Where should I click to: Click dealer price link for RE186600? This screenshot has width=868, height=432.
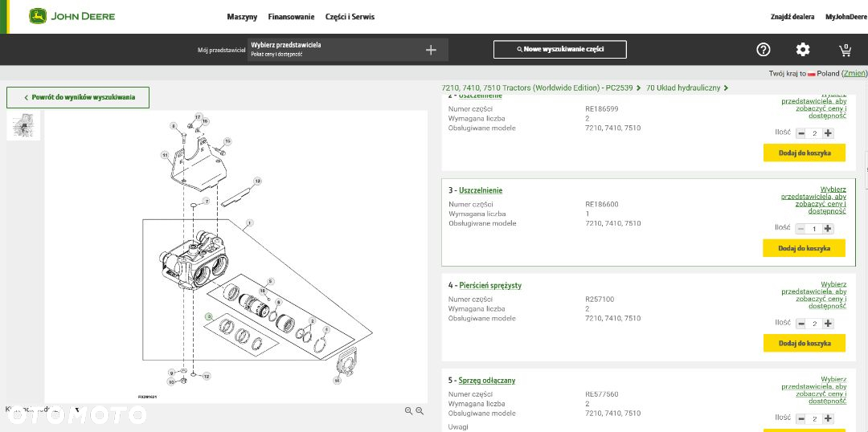tap(813, 200)
